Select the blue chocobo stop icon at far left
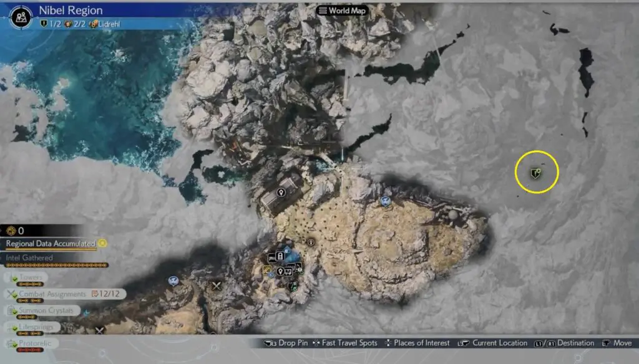This screenshot has width=639, height=364. click(173, 281)
